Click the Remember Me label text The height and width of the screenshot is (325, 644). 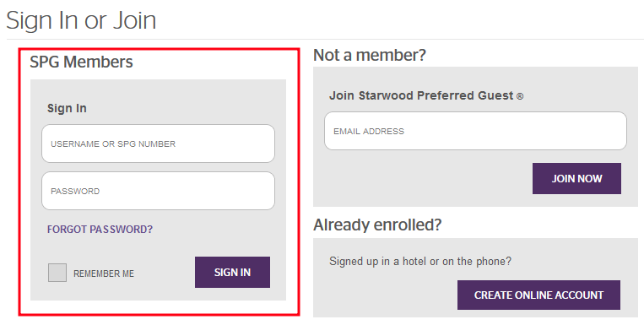coord(104,274)
